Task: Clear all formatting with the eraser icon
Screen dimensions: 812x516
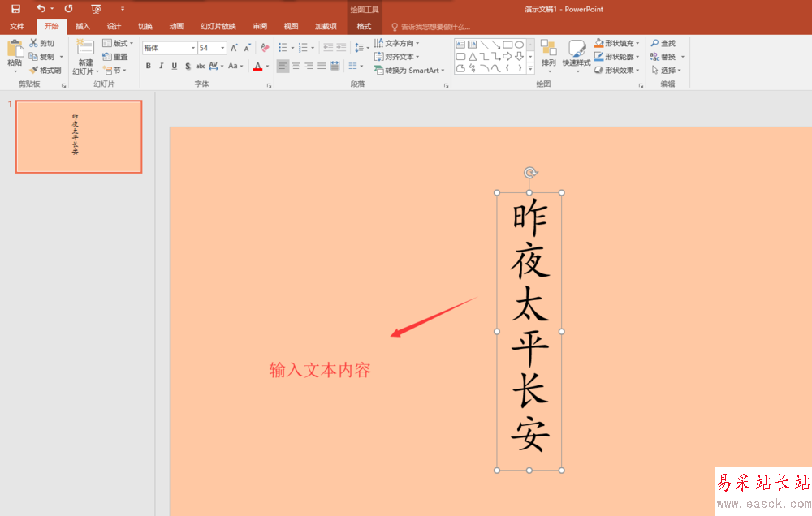Action: coord(265,48)
